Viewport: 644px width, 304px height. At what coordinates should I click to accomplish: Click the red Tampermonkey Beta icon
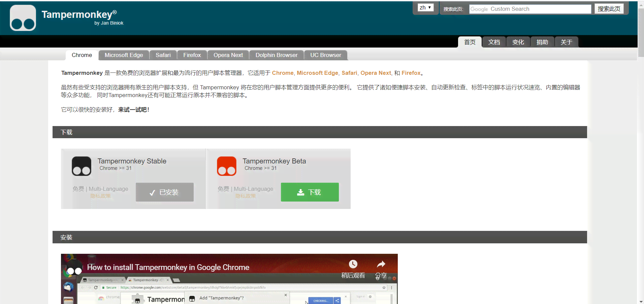(227, 166)
